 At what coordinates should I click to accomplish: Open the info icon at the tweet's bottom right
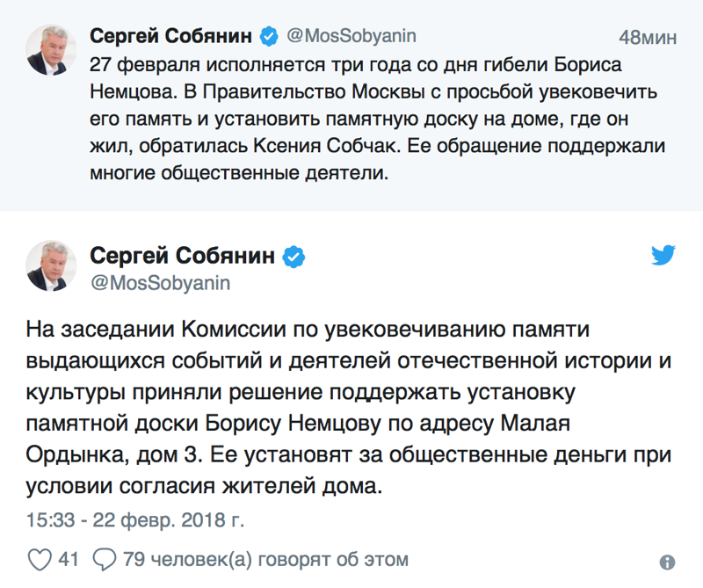tap(667, 563)
